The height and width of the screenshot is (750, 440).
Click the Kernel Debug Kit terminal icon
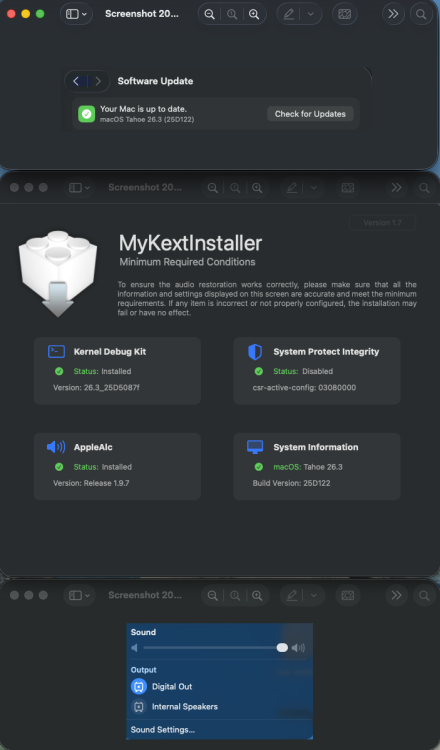point(56,352)
